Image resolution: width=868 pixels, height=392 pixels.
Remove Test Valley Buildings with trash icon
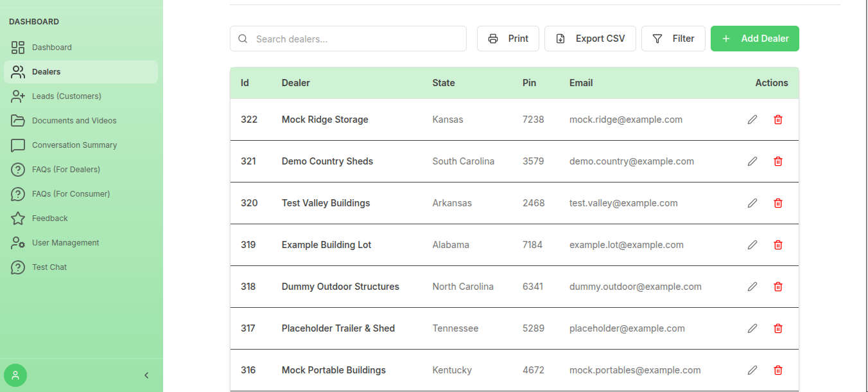[778, 203]
